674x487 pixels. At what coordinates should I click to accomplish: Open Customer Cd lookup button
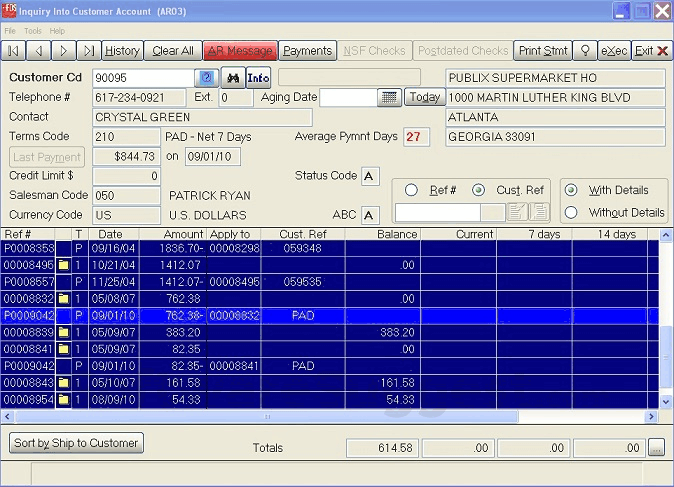pyautogui.click(x=207, y=78)
